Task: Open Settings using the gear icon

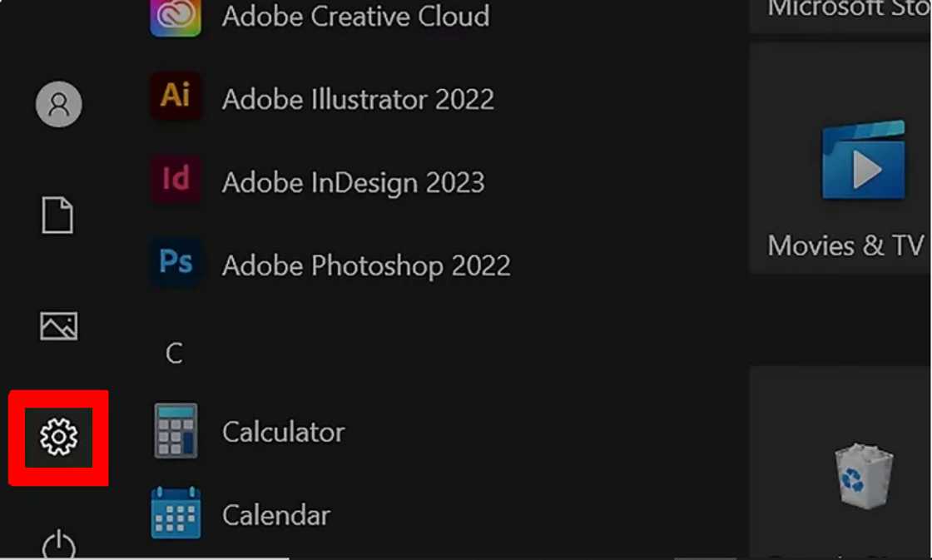Action: [58, 437]
